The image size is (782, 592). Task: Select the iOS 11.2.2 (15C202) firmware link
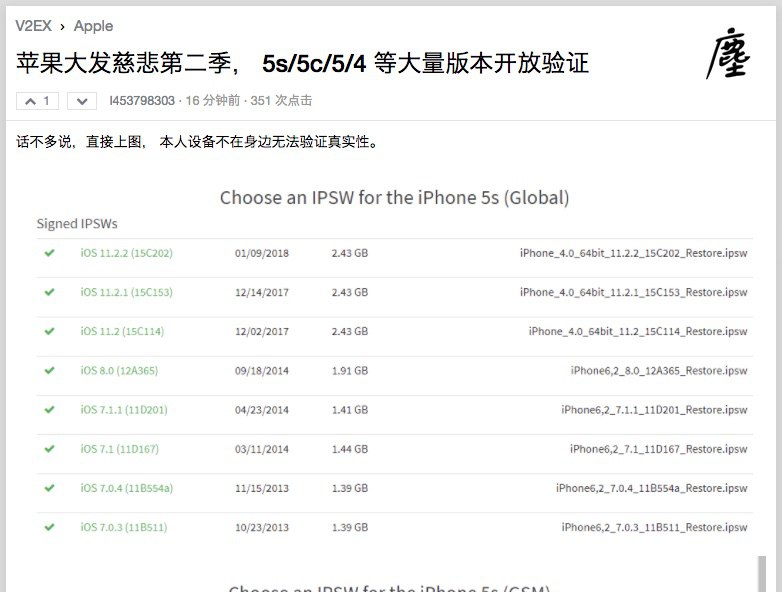(126, 253)
